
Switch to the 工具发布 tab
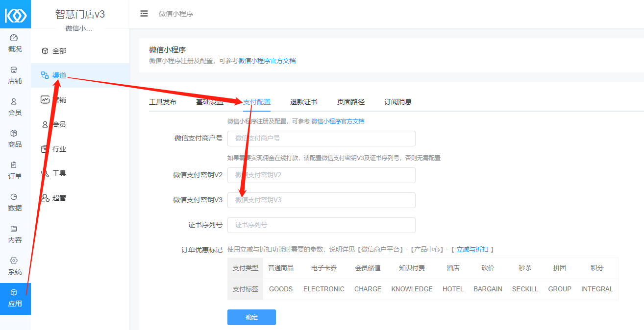click(163, 102)
